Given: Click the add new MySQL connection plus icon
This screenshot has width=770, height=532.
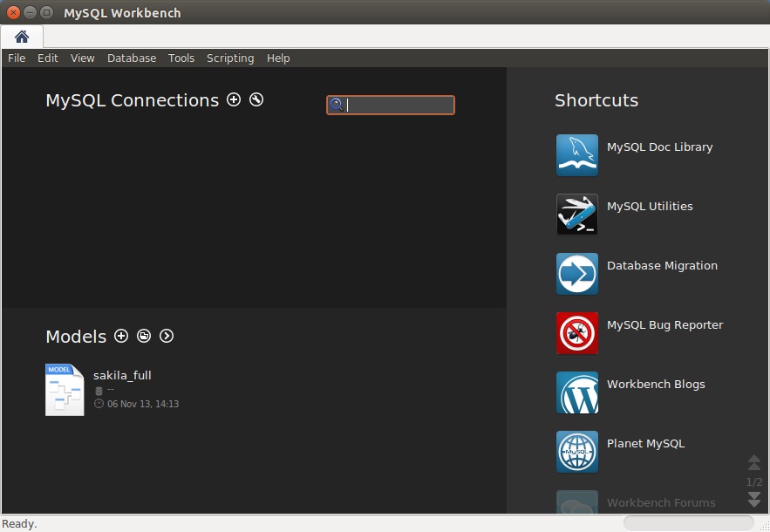Looking at the screenshot, I should coord(234,100).
